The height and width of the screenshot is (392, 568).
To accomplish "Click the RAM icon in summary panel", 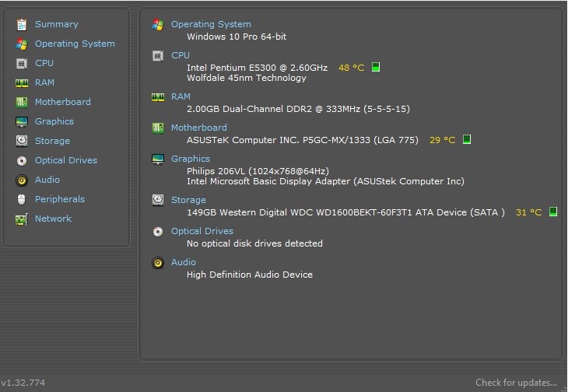I will (x=158, y=97).
